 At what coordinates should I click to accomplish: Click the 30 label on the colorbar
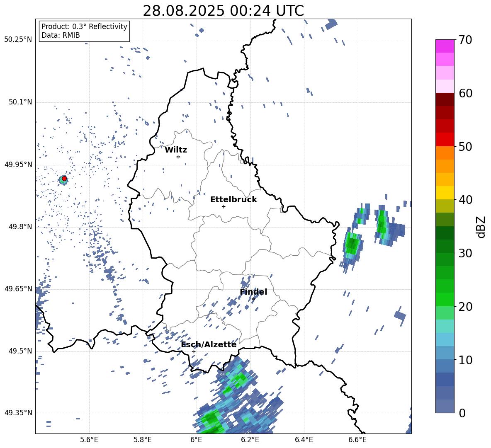tap(465, 253)
